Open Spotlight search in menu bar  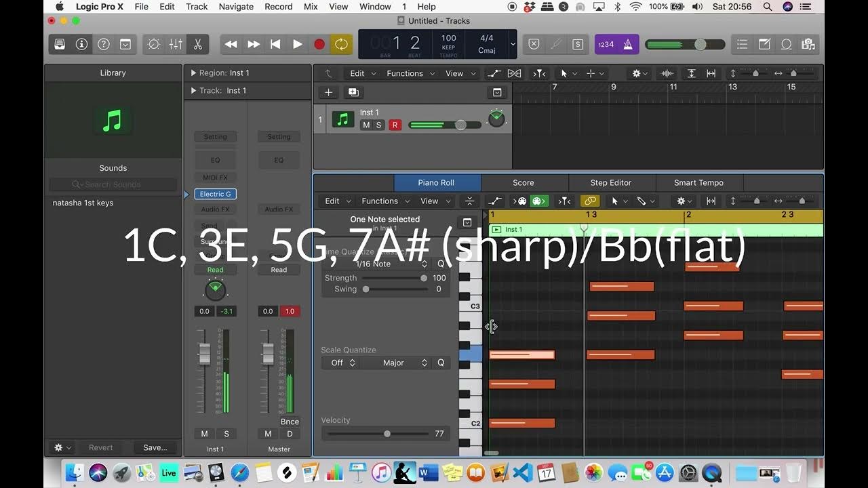767,6
